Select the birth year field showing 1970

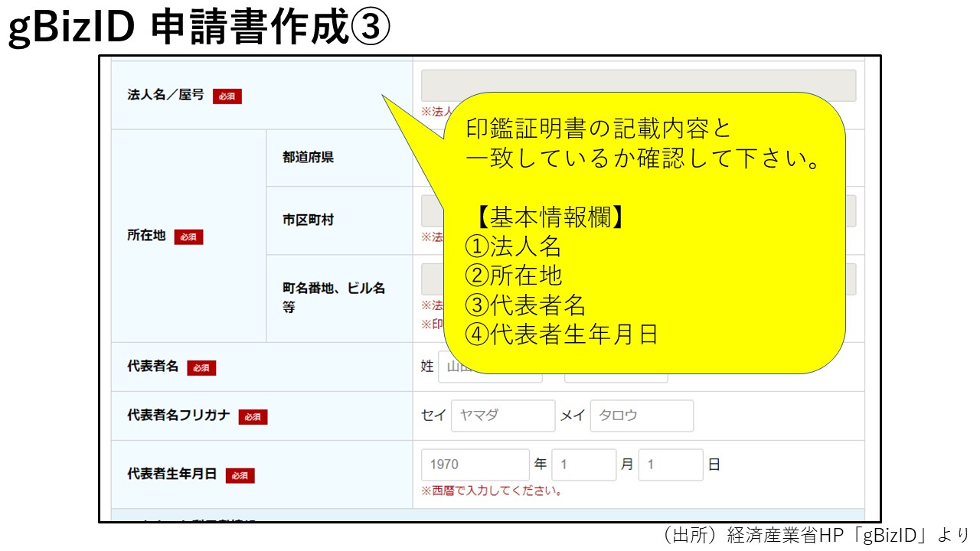coord(475,465)
